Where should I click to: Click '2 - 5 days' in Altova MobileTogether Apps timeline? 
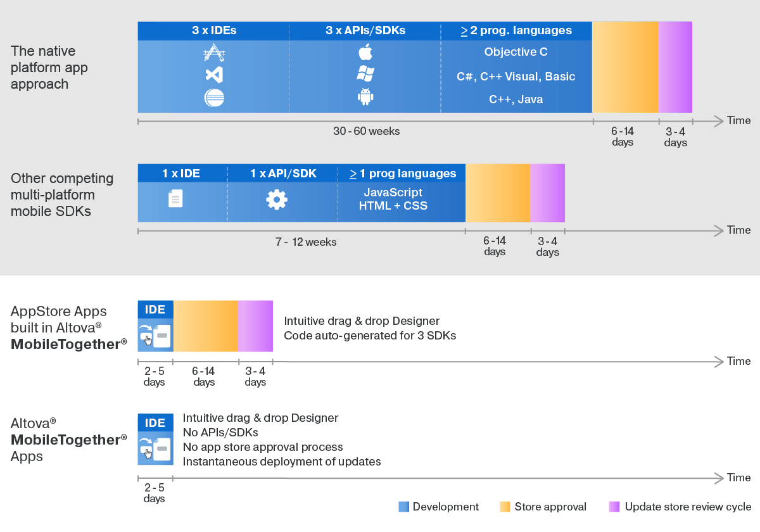tap(154, 493)
